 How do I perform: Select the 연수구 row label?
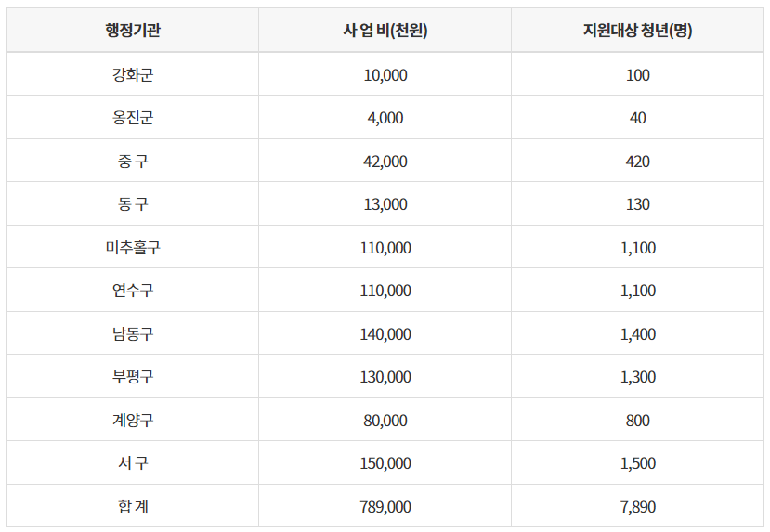point(133,290)
